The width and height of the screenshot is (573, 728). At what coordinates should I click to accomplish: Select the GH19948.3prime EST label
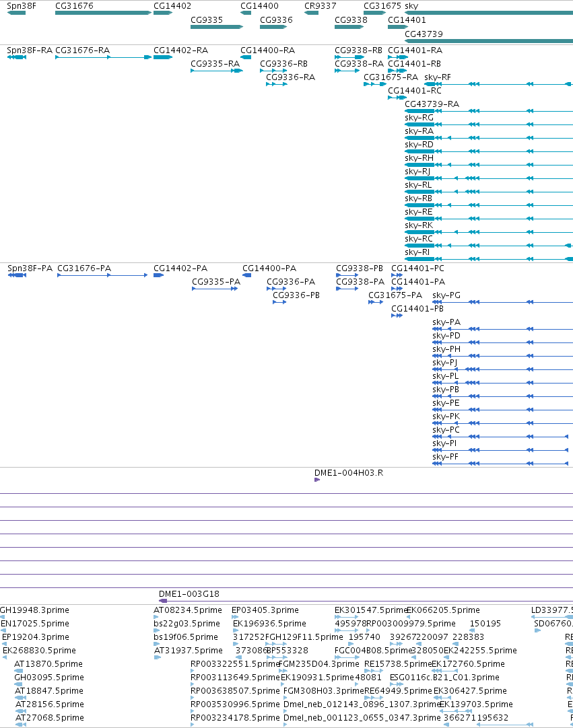35,610
